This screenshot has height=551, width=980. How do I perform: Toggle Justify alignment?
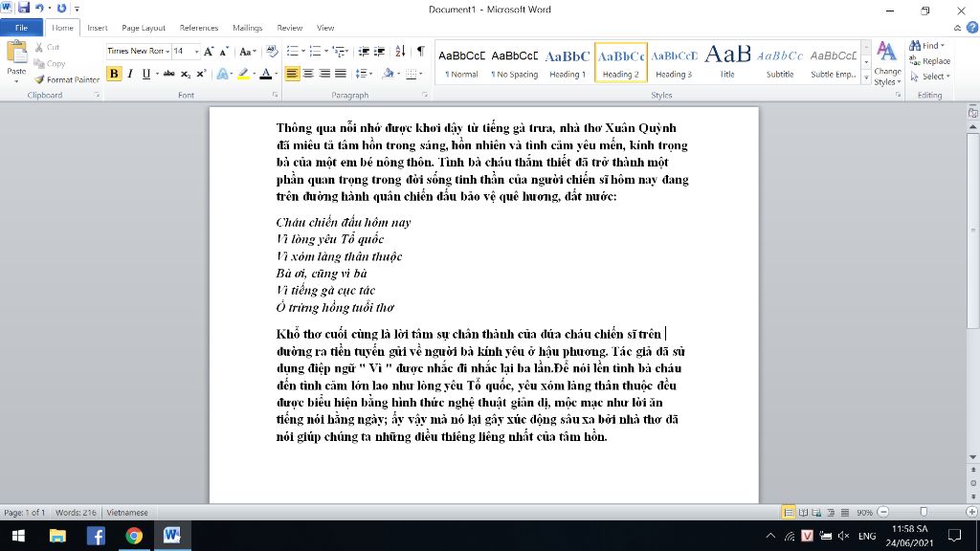click(x=341, y=74)
